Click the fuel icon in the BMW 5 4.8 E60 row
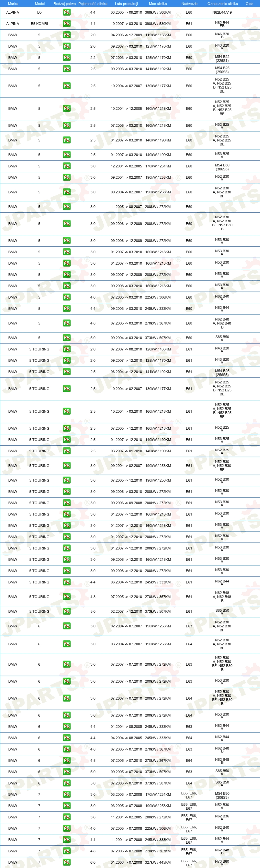 [67, 323]
